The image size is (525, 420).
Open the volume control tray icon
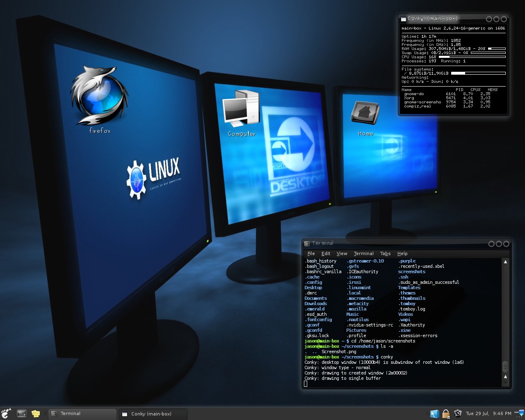click(x=520, y=413)
